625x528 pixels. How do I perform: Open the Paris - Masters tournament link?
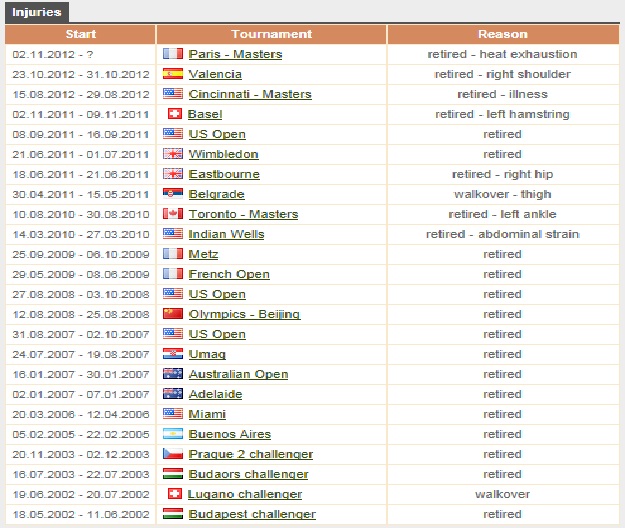click(x=235, y=54)
